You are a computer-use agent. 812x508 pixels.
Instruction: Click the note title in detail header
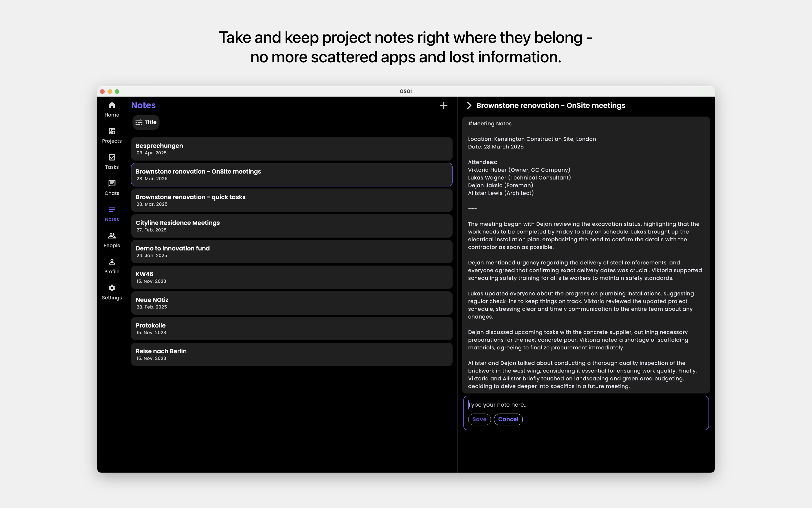(551, 106)
